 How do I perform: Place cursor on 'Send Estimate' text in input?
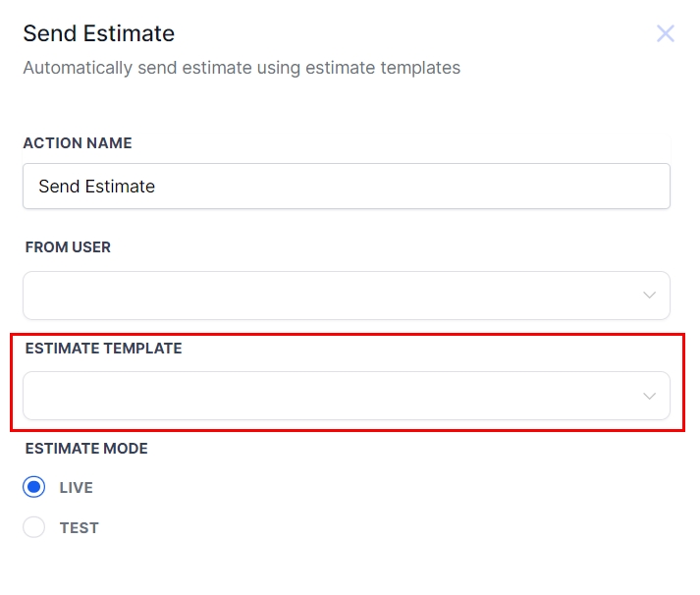click(x=96, y=187)
